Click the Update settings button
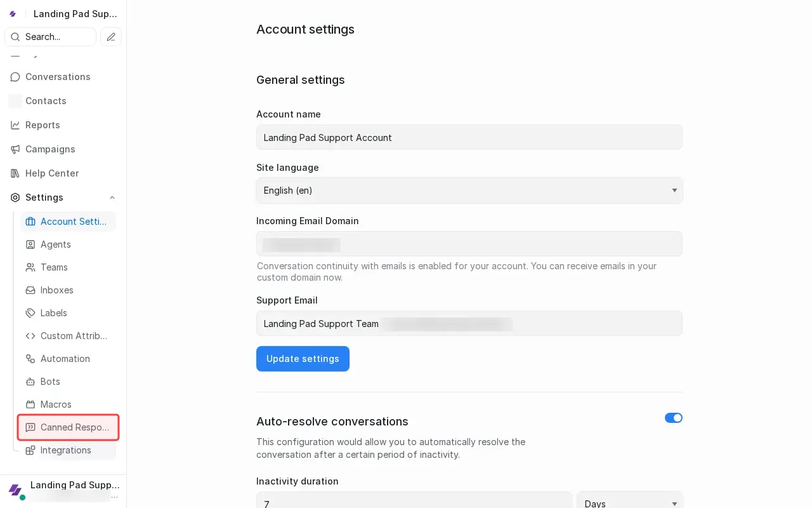Viewport: 812px width, 508px height. pos(303,359)
